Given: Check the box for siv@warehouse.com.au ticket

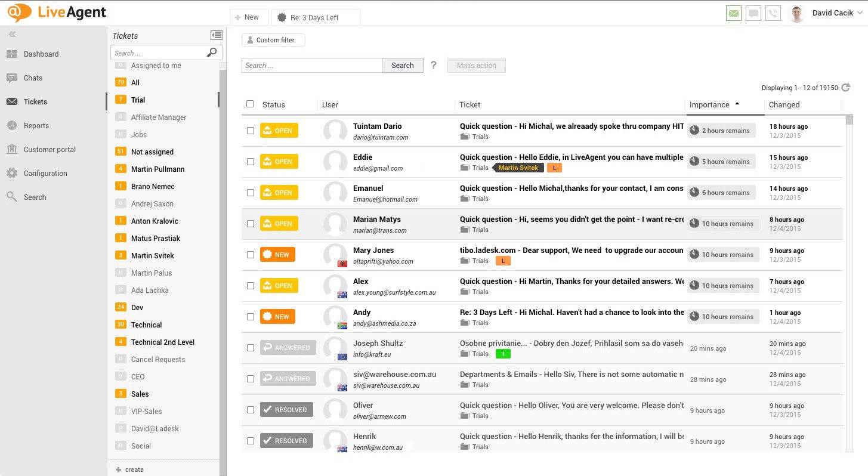Looking at the screenshot, I should pos(251,379).
